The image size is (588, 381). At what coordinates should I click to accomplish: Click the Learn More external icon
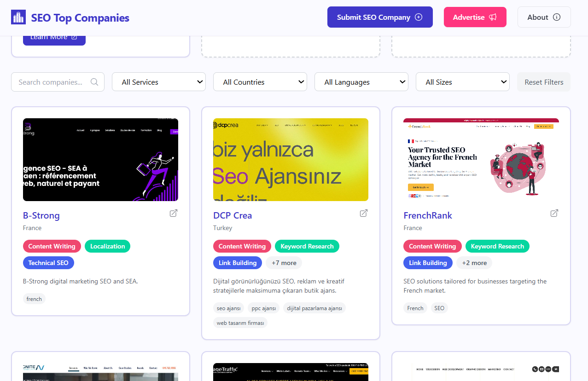pyautogui.click(x=74, y=37)
